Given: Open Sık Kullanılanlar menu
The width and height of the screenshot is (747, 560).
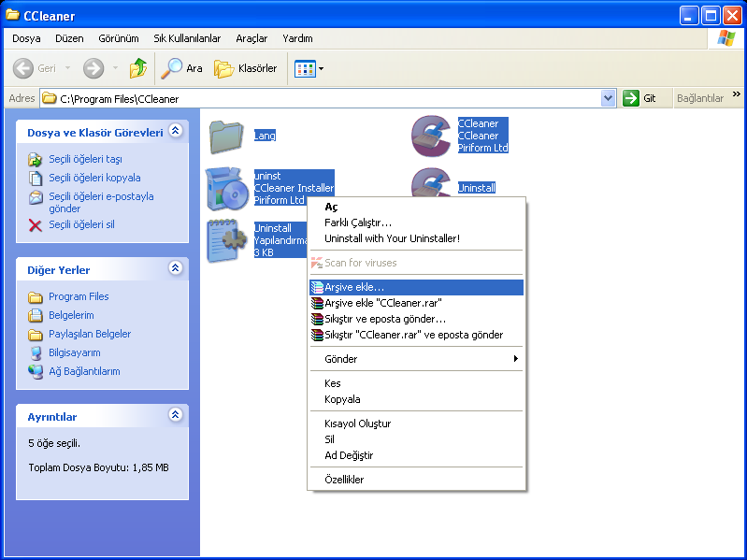Looking at the screenshot, I should (x=187, y=38).
